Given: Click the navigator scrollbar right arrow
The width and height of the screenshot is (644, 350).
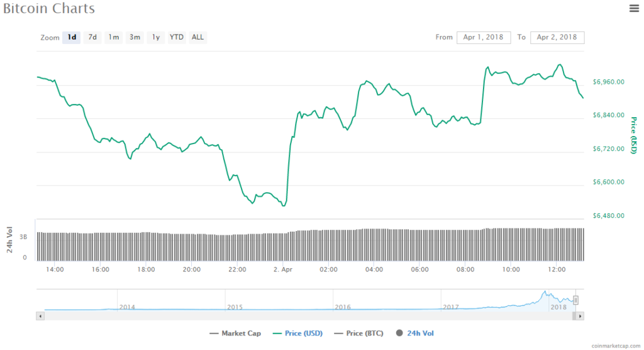Looking at the screenshot, I should (x=580, y=315).
